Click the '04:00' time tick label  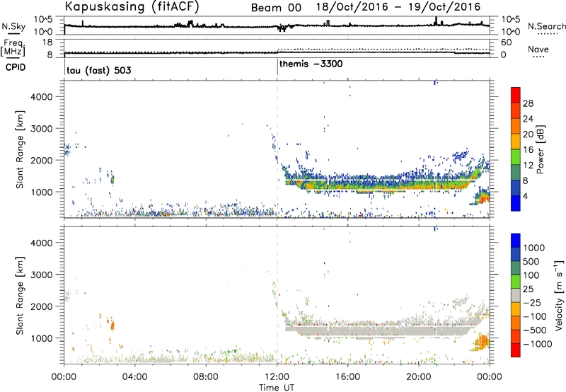134,377
